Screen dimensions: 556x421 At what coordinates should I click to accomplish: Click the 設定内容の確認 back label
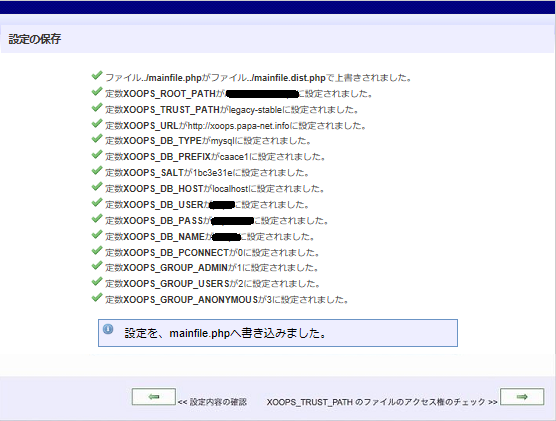[x=212, y=402]
